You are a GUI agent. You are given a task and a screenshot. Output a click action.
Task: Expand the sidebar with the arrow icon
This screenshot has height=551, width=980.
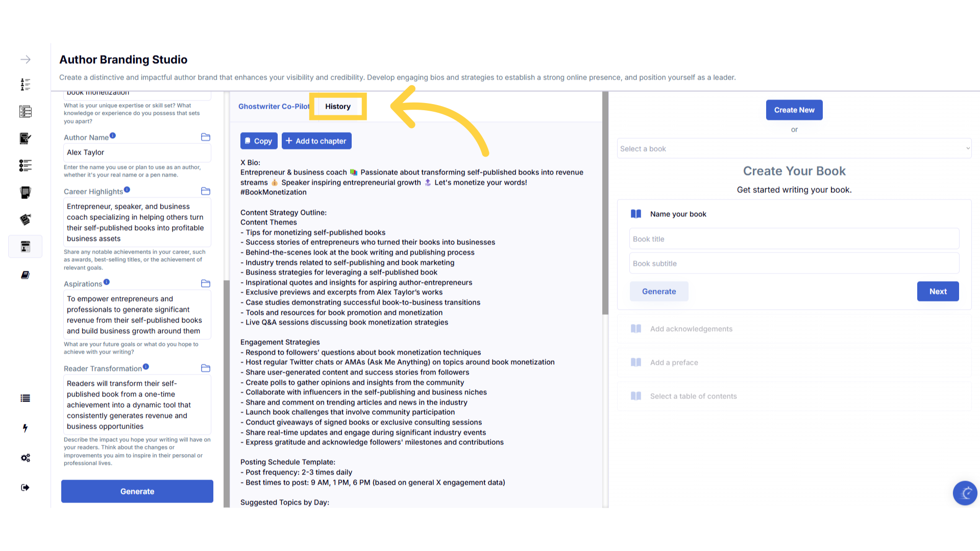click(25, 60)
